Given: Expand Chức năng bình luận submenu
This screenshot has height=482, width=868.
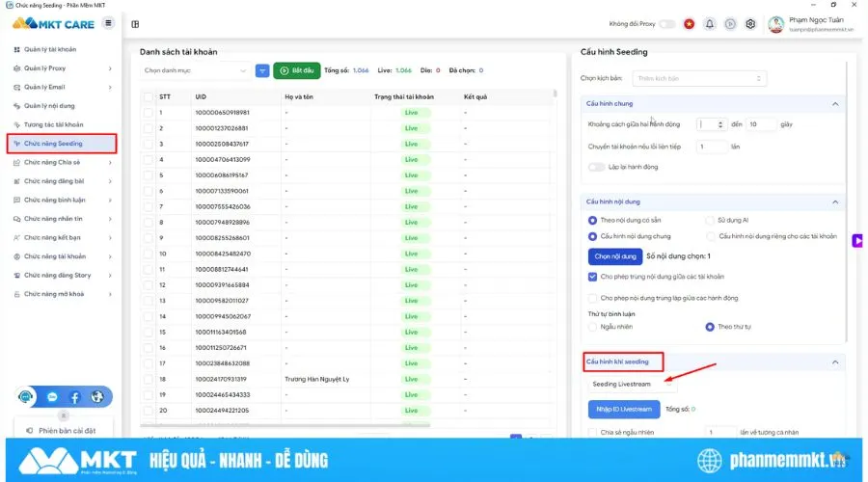Looking at the screenshot, I should [110, 201].
